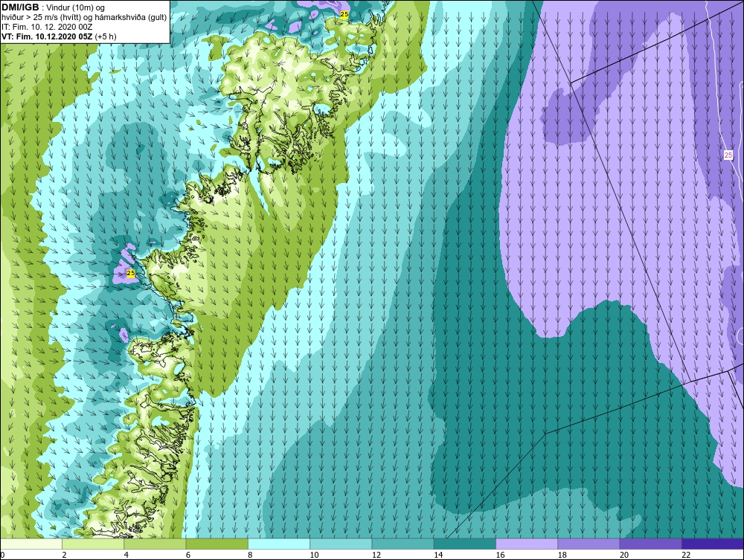This screenshot has height=560, width=744.
Task: Select the 14–16 m/s dark teal legend swatch
Action: coord(464,544)
